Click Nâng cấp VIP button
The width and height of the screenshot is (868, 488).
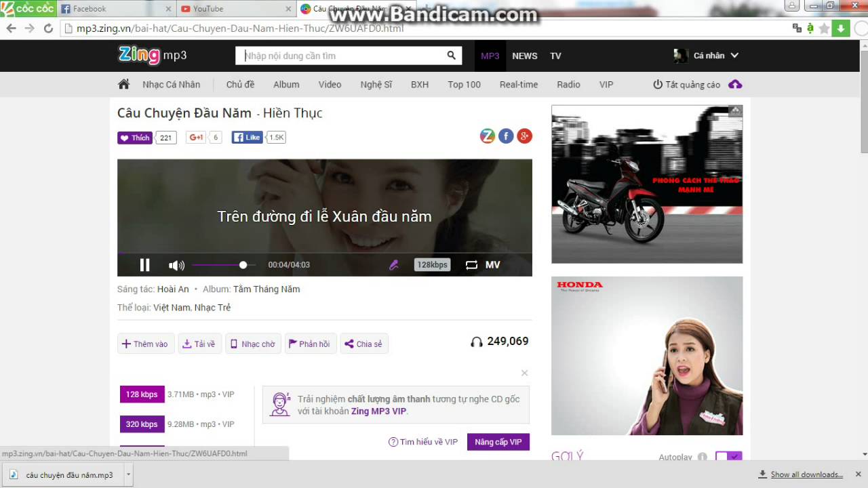point(498,442)
